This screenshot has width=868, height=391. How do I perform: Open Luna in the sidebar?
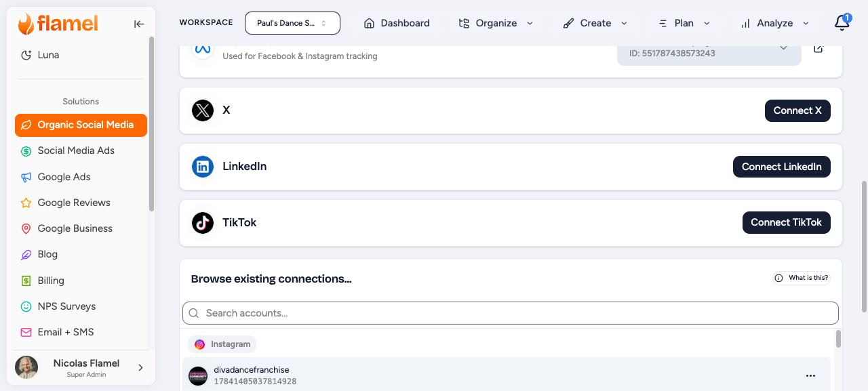pyautogui.click(x=81, y=55)
